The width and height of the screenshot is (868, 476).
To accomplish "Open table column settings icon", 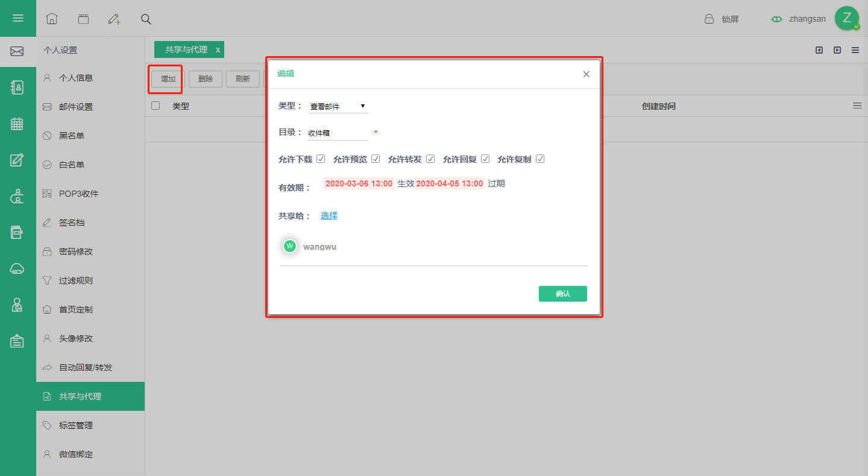I will tap(857, 106).
